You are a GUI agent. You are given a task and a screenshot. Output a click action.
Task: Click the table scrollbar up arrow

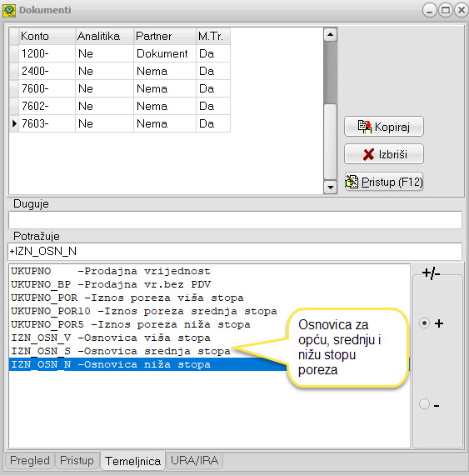pyautogui.click(x=330, y=35)
